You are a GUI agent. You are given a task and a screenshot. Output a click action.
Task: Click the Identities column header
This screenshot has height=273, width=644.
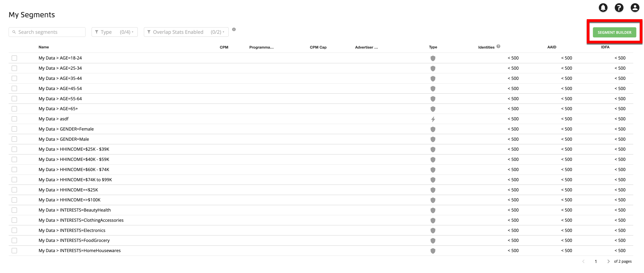486,47
